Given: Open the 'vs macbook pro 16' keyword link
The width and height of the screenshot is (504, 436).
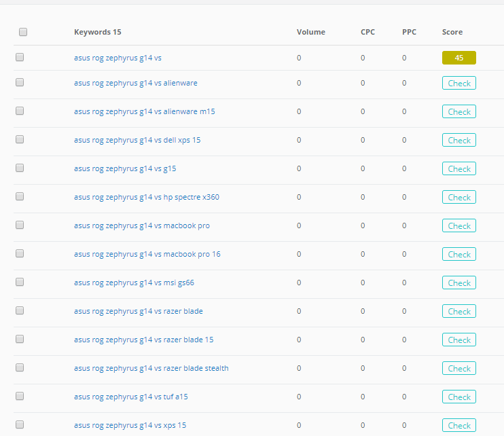Looking at the screenshot, I should click(147, 254).
